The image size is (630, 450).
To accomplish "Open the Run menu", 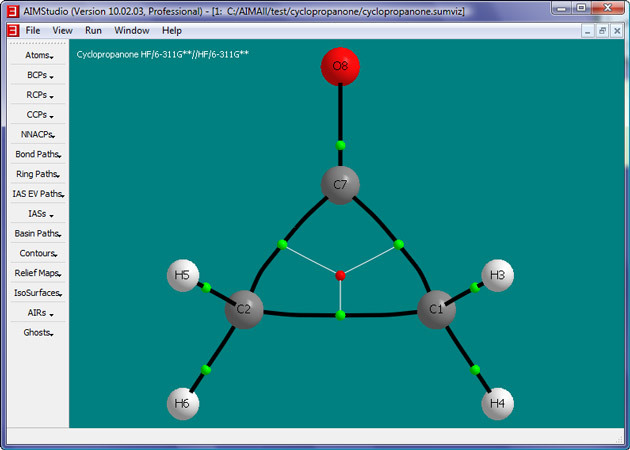I will coord(93,31).
